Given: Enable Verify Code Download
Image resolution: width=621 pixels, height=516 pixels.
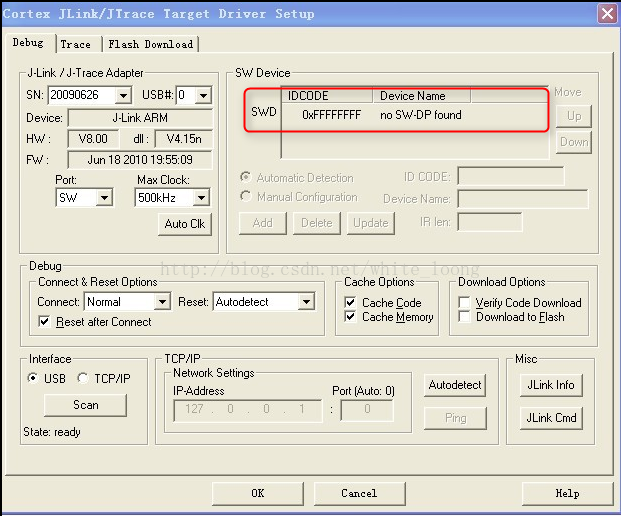Looking at the screenshot, I should point(464,303).
